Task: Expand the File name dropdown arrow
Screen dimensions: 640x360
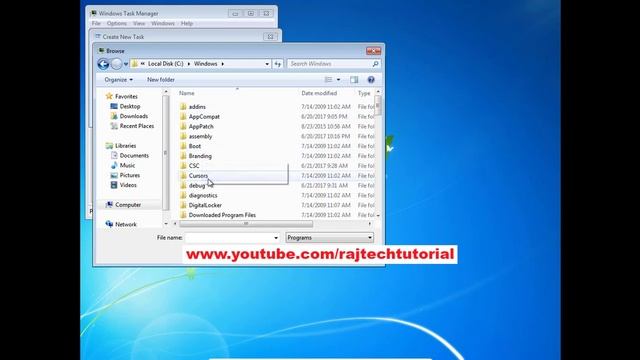Action: 276,238
